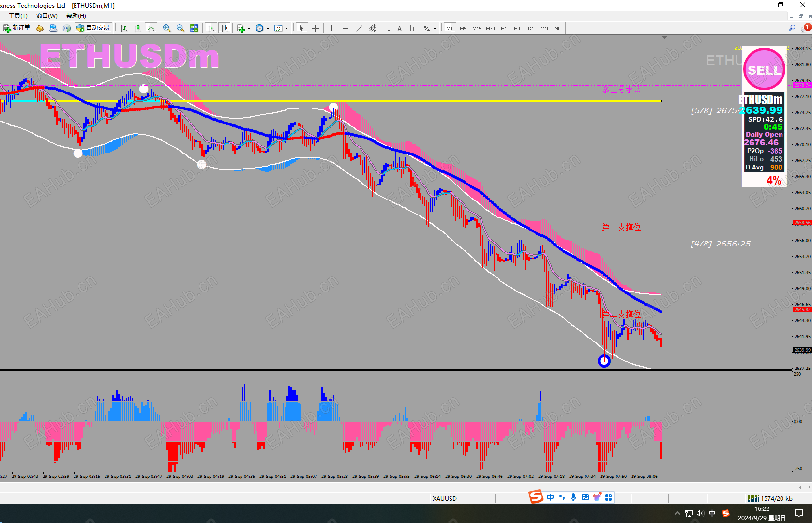Screen dimensions: 812x523
Task: Select the vertical line drawing tool
Action: pos(331,28)
